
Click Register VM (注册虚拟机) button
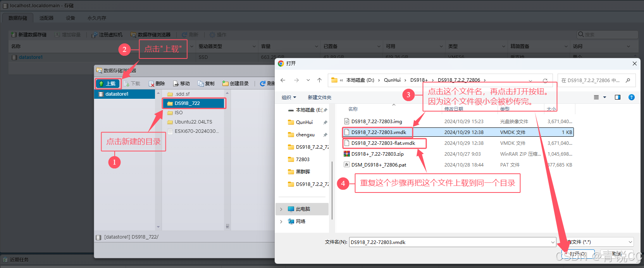click(107, 35)
